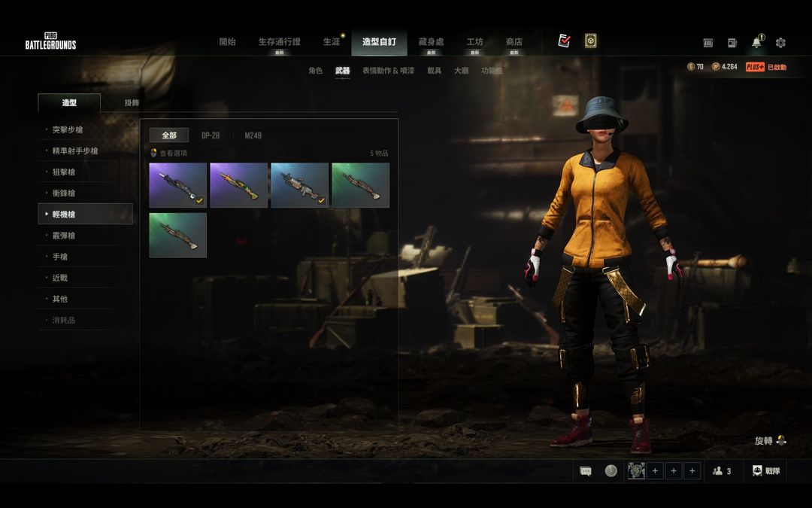Open the 大廳 sub-tab
Viewport: 812px width, 508px height.
point(462,71)
